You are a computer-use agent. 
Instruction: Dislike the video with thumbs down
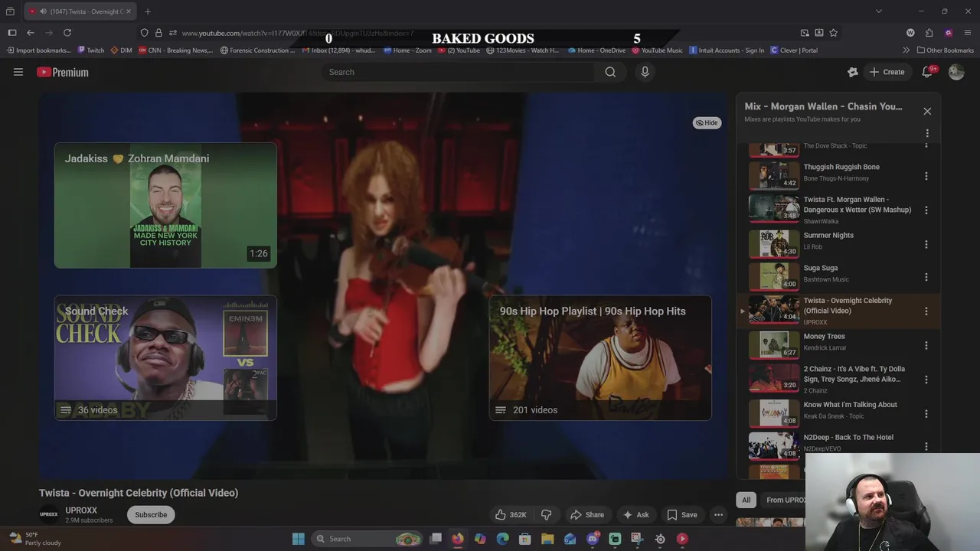(x=547, y=515)
